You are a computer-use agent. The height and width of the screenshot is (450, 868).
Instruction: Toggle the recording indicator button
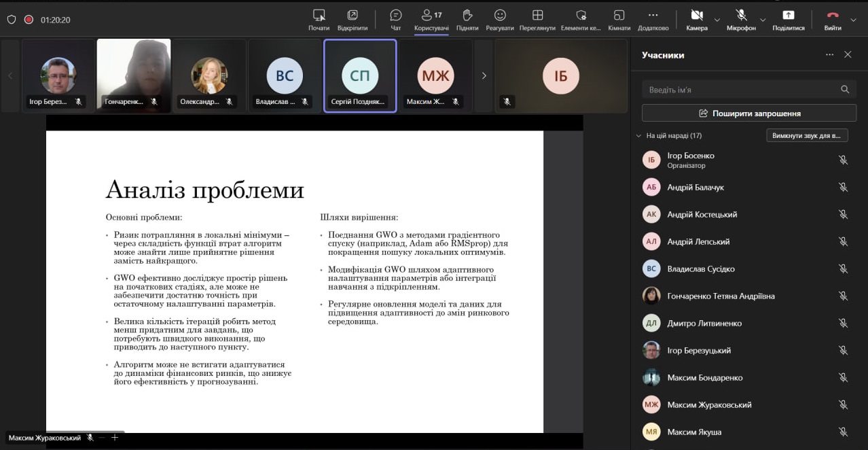[x=29, y=20]
